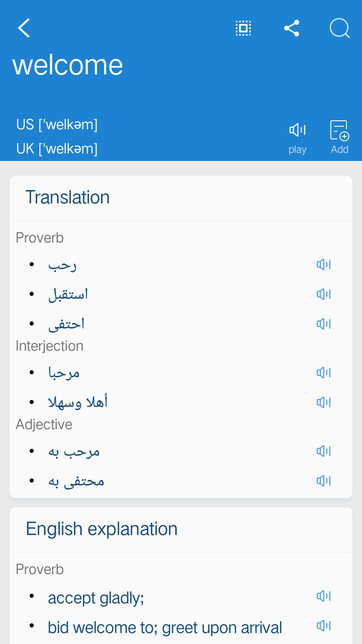Play audio for محتفى به translation
Image resolution: width=362 pixels, height=644 pixels.
coord(323,481)
